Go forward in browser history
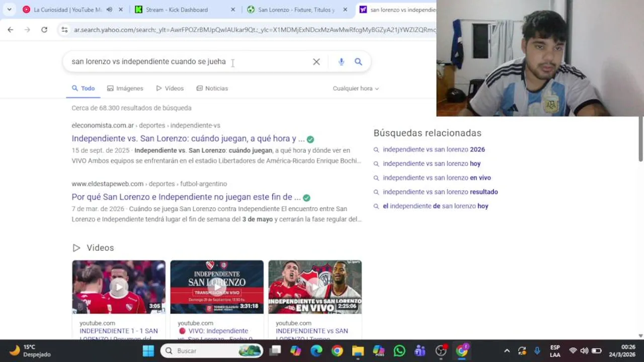The height and width of the screenshot is (362, 644). (27, 30)
